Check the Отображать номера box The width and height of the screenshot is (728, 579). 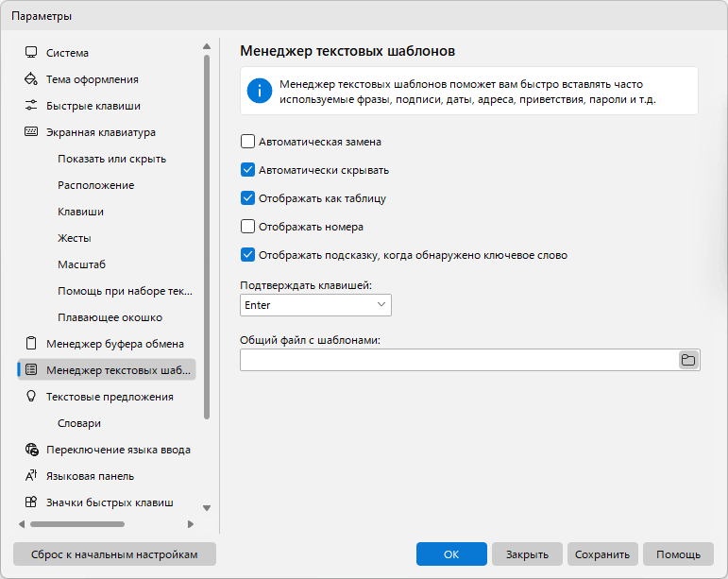point(247,227)
